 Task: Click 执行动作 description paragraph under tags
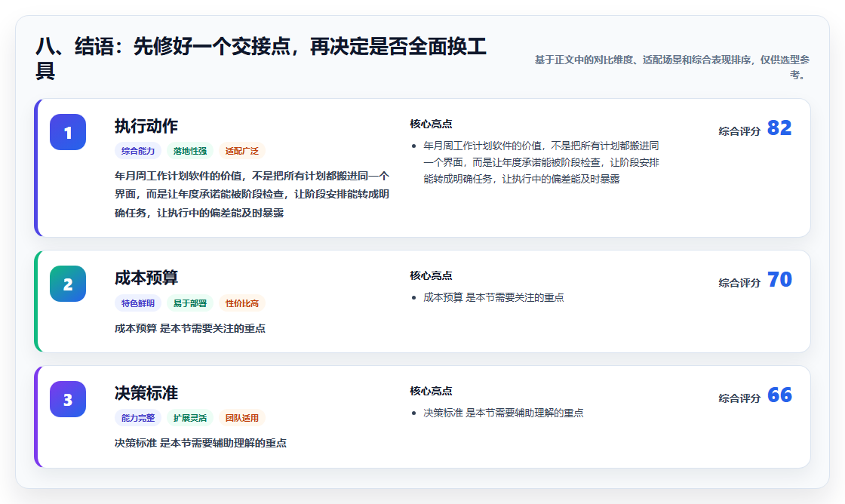pos(252,195)
